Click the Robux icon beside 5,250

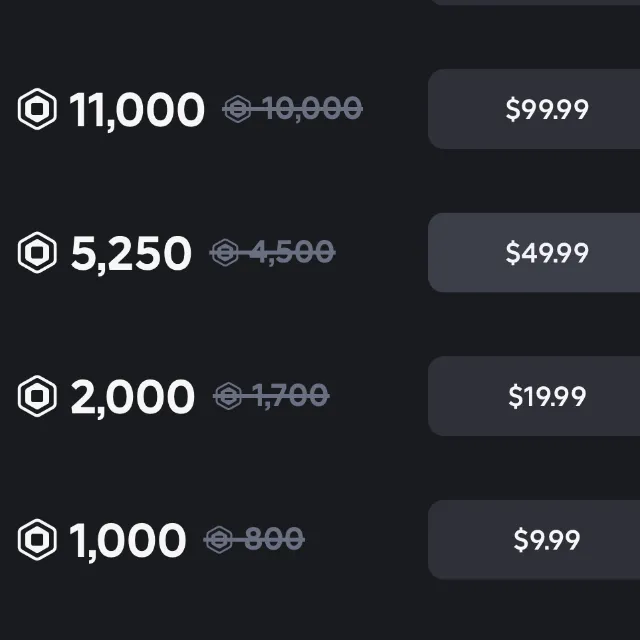click(38, 253)
